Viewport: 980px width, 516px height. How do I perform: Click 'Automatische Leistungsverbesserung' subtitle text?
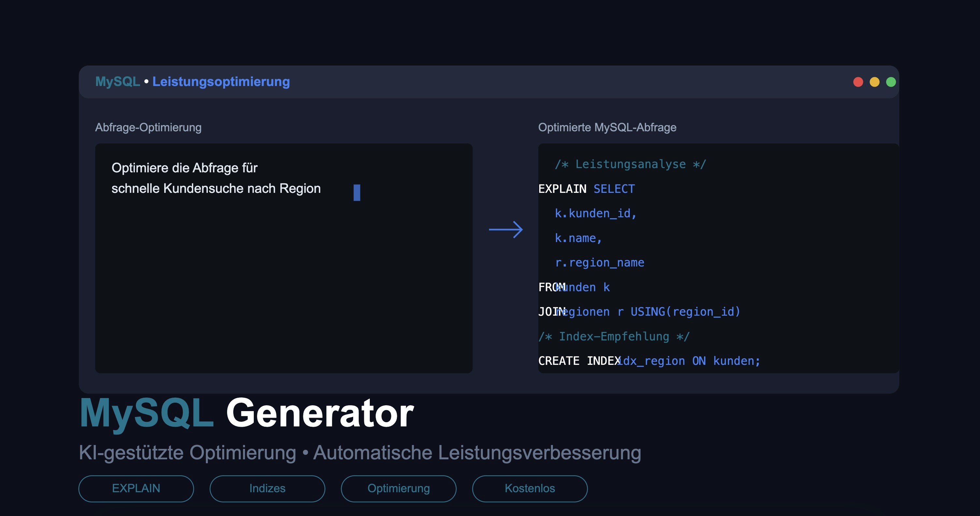(477, 453)
